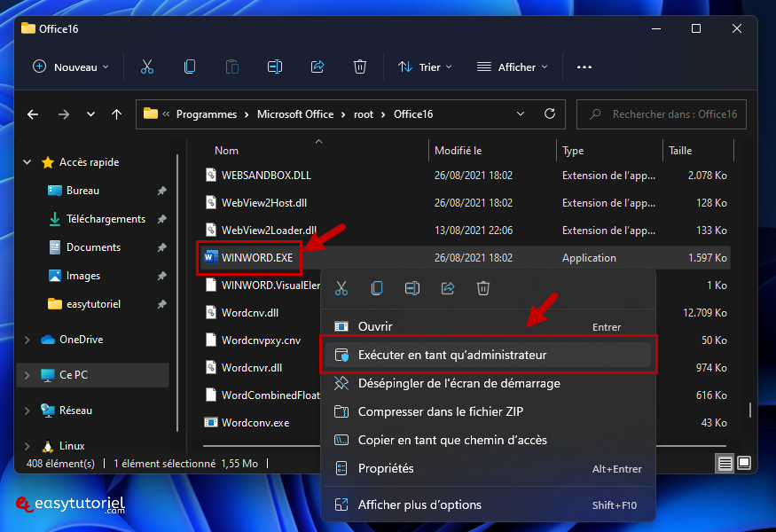Image resolution: width=776 pixels, height=532 pixels.
Task: Click the Cut icon in the top toolbar
Action: pyautogui.click(x=147, y=66)
